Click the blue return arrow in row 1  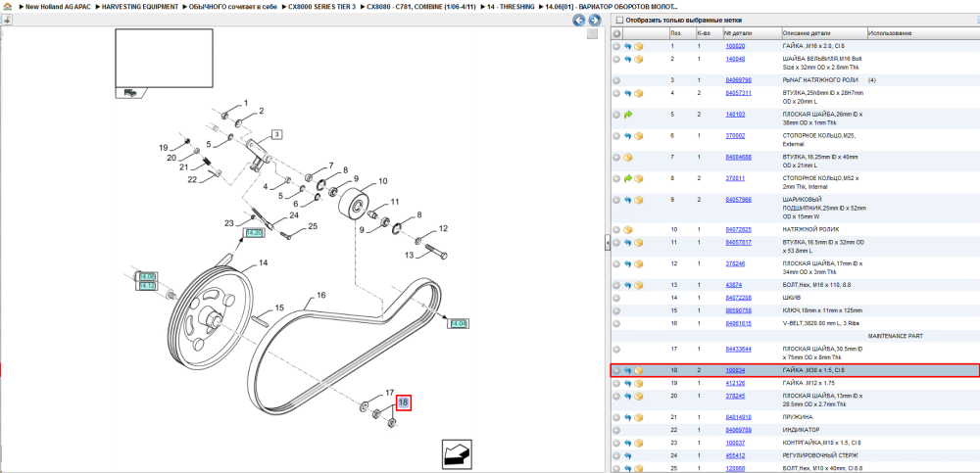[x=628, y=47]
